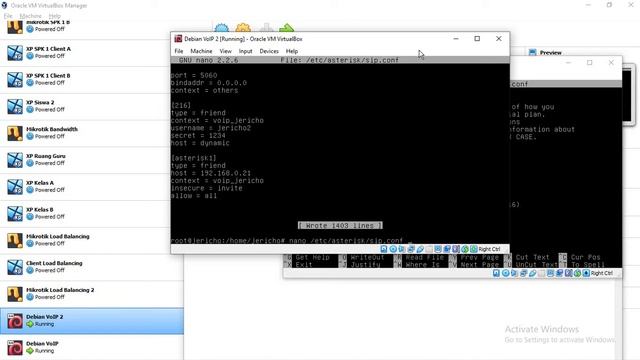The height and width of the screenshot is (360, 640).
Task: Click the Debian swirl icon of Debian VoIP 2 in VM list
Action: [15, 321]
